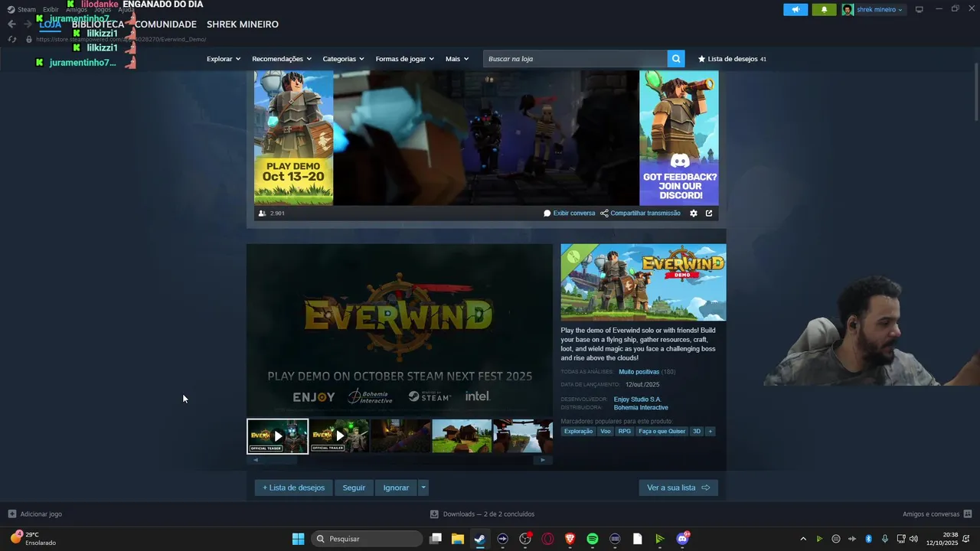Open developer Enjoy Studio S.A. link
The width and height of the screenshot is (980, 551).
click(x=637, y=399)
